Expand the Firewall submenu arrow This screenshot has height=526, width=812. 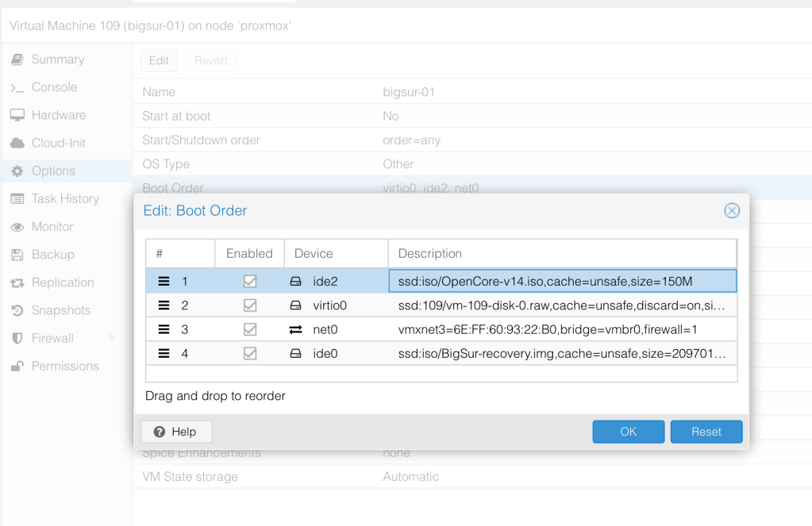tap(112, 338)
